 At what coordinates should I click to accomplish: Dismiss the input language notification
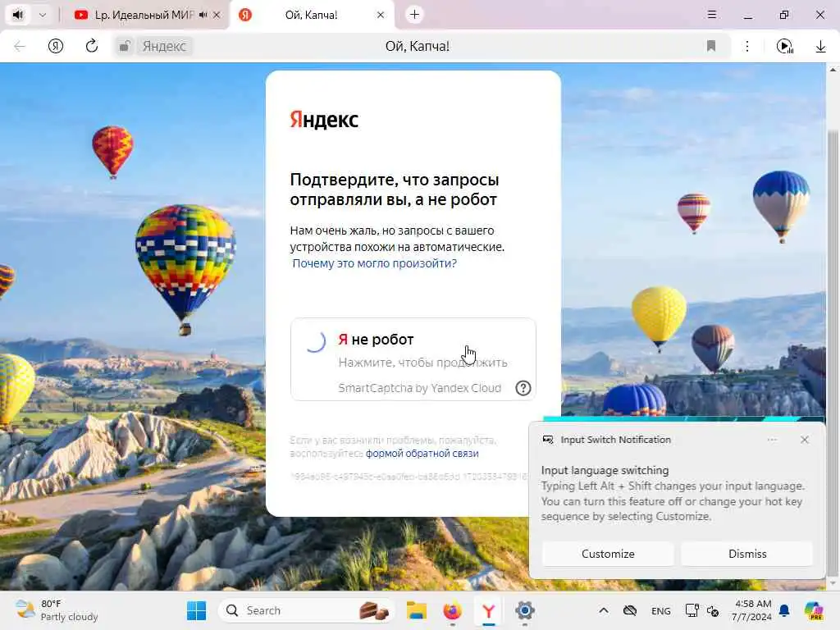pos(747,554)
